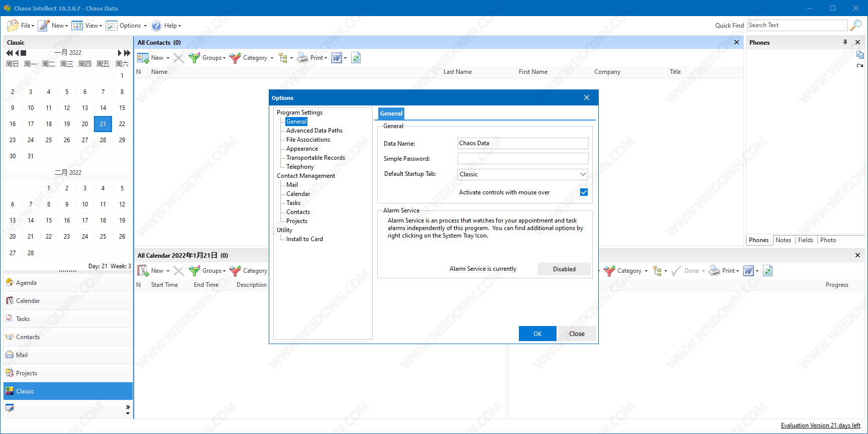Click the Groups funnel icon in Contacts toolbar
This screenshot has width=868, height=434.
click(194, 58)
